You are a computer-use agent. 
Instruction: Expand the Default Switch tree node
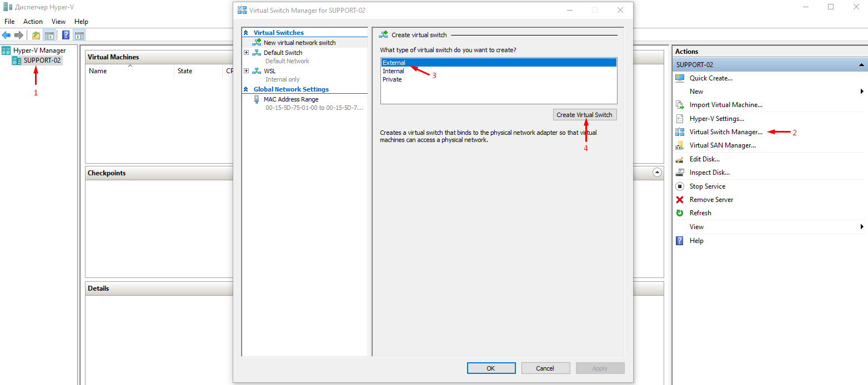tap(247, 52)
